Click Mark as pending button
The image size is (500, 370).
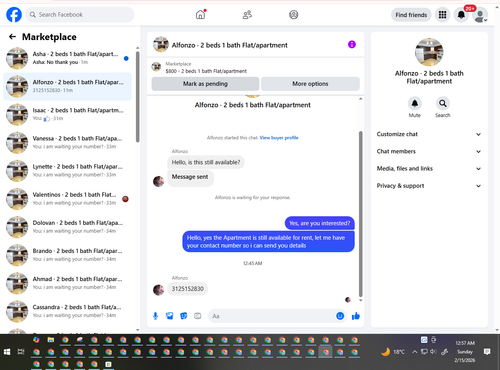point(205,84)
